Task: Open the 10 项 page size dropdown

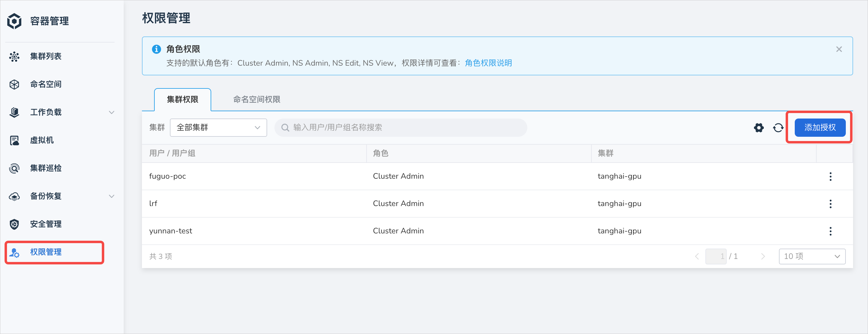Action: 812,257
